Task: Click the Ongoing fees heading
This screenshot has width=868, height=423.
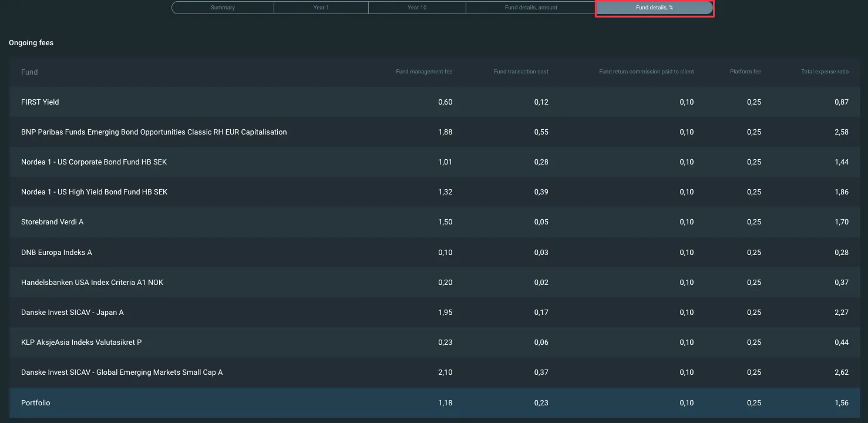Action: click(x=31, y=43)
